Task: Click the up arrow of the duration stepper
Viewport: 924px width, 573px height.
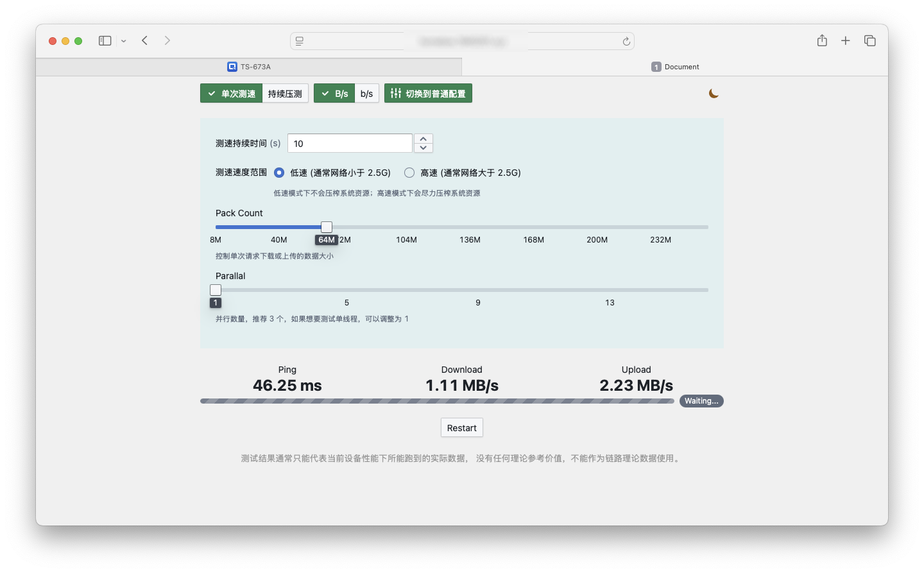Action: [x=423, y=139]
